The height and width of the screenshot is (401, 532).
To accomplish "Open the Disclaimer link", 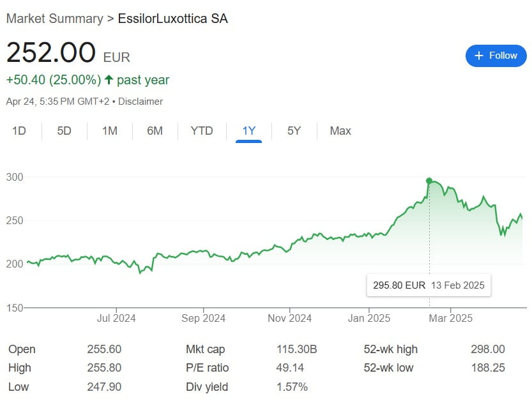I will [141, 102].
